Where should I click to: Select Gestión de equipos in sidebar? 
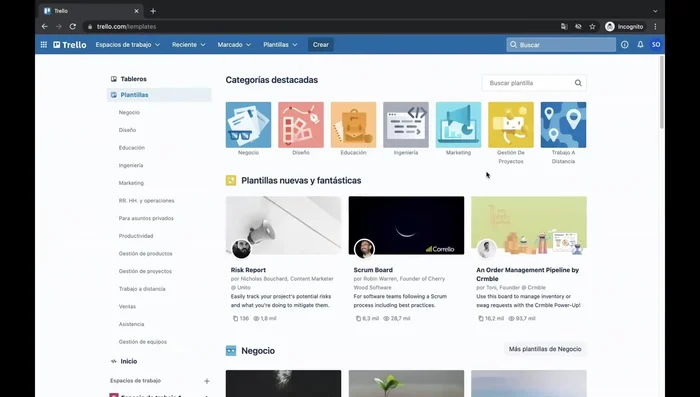tap(142, 342)
